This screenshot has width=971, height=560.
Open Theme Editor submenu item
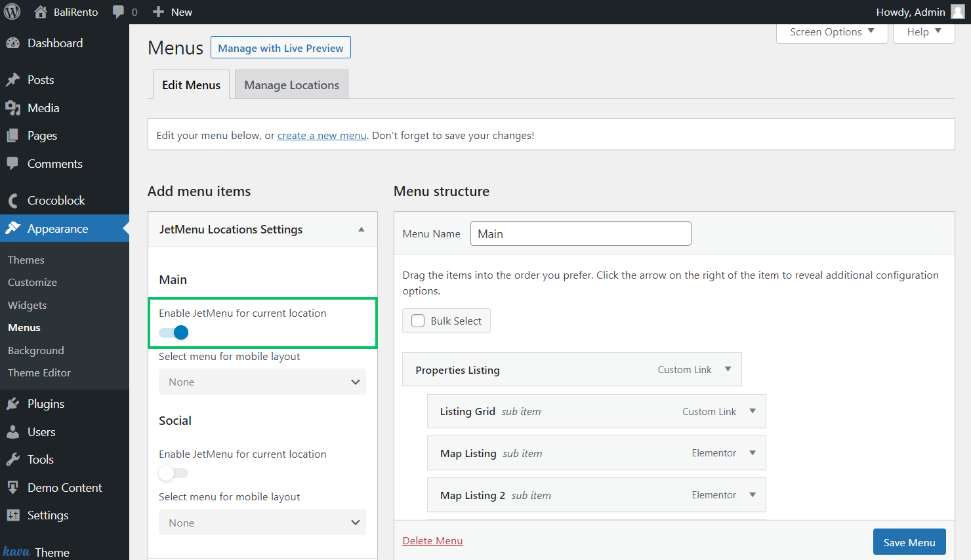(x=39, y=372)
